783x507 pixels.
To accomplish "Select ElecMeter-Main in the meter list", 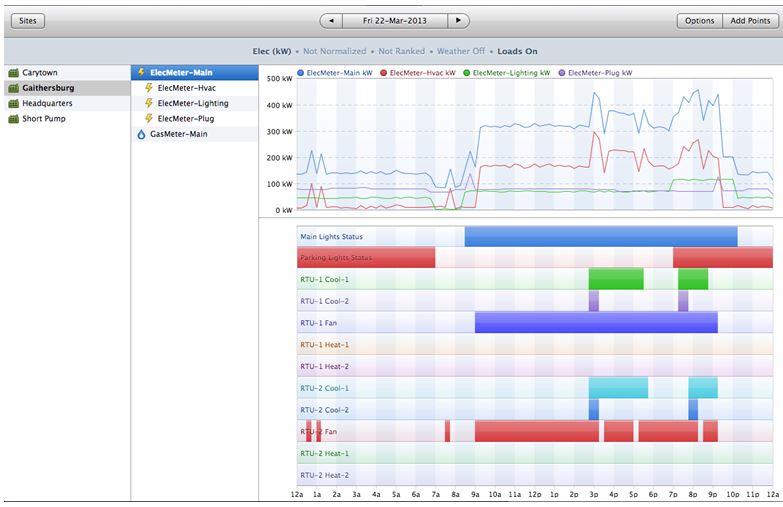I will 195,72.
